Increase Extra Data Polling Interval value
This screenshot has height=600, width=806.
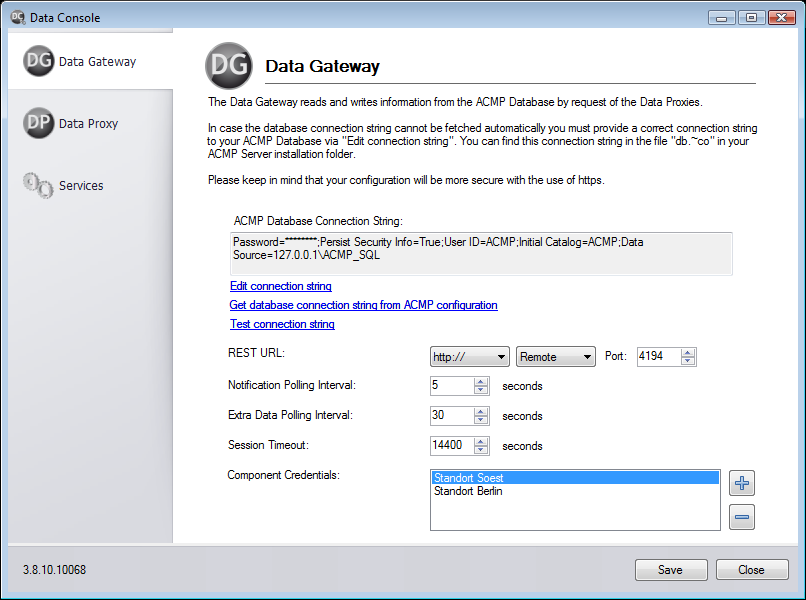(481, 411)
